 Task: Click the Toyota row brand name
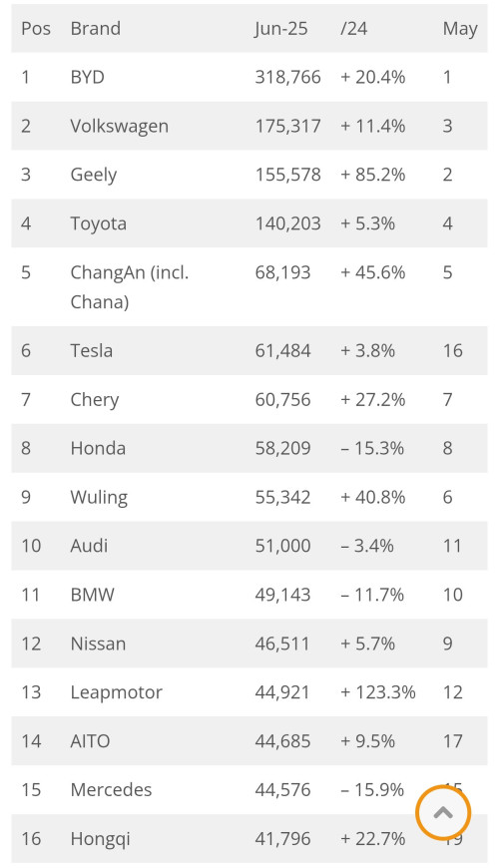tap(99, 223)
